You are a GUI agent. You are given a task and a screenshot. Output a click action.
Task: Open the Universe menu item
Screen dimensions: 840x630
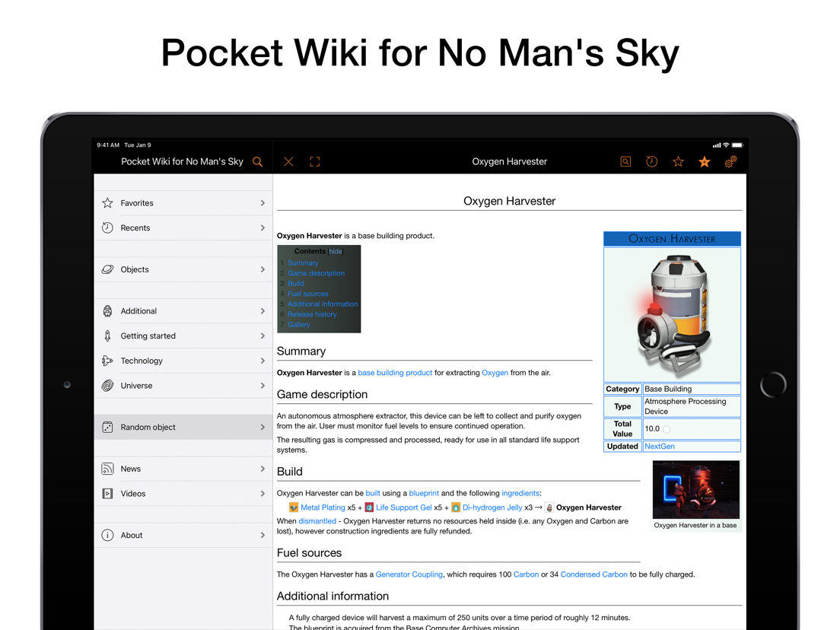pyautogui.click(x=183, y=386)
